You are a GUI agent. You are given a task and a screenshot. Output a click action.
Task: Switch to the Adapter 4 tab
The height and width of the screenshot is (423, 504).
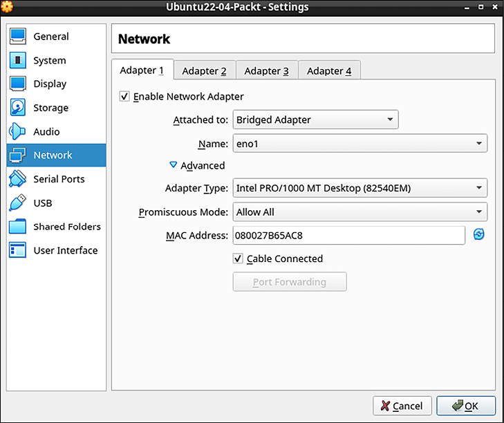click(329, 70)
